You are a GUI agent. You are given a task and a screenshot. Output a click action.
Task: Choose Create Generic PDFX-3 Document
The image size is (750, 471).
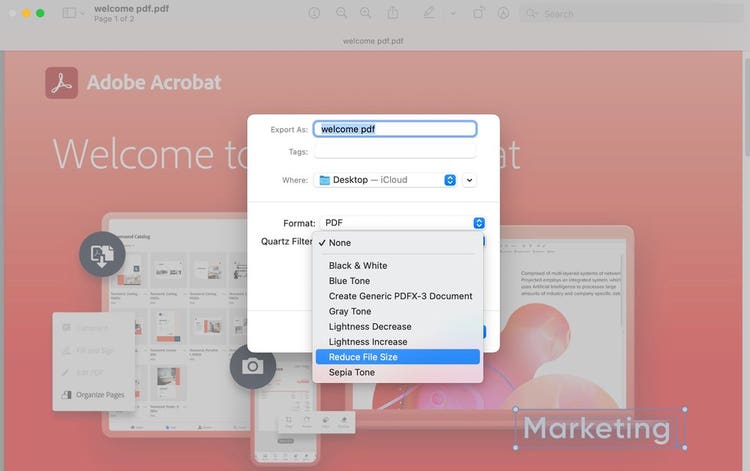pyautogui.click(x=397, y=296)
